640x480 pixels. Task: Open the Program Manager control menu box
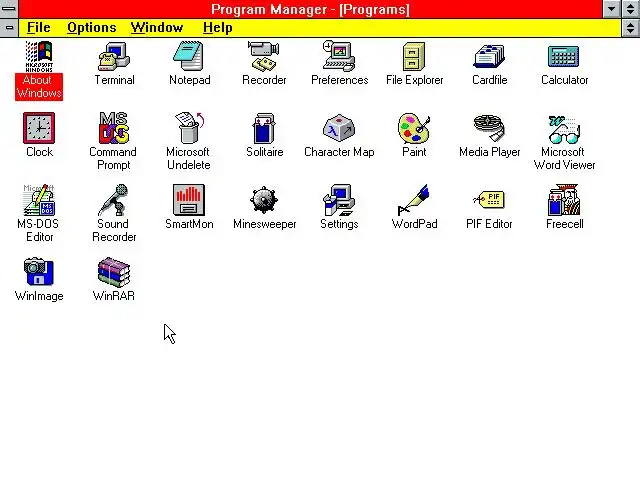(x=9, y=9)
